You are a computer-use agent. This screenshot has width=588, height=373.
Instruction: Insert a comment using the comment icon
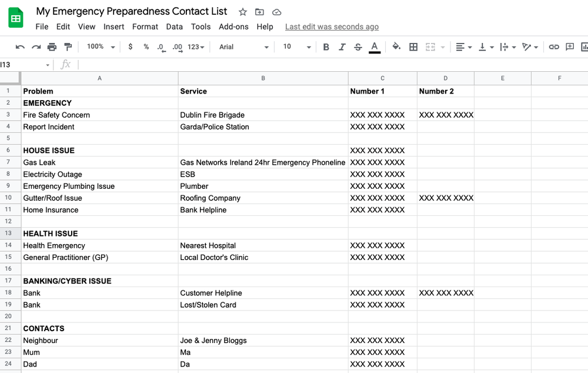[x=570, y=46]
